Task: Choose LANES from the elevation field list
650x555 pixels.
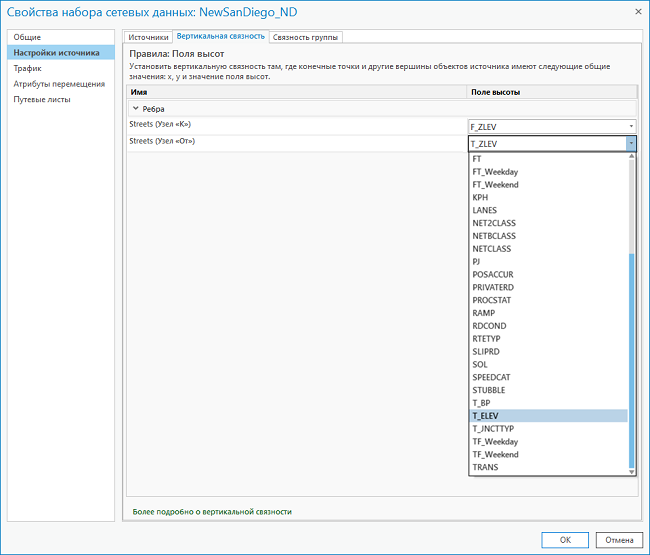Action: (x=485, y=210)
